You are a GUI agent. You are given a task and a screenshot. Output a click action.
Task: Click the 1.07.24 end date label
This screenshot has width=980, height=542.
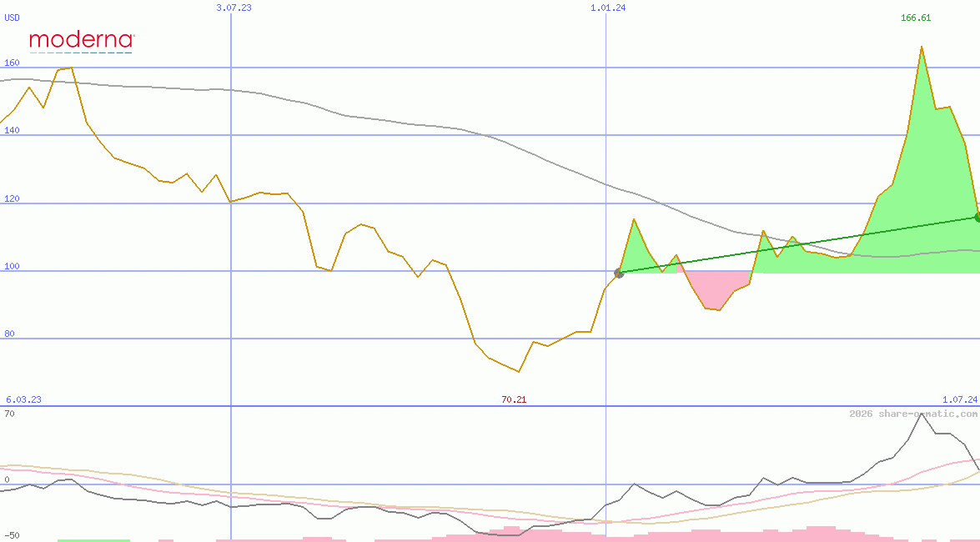959,399
